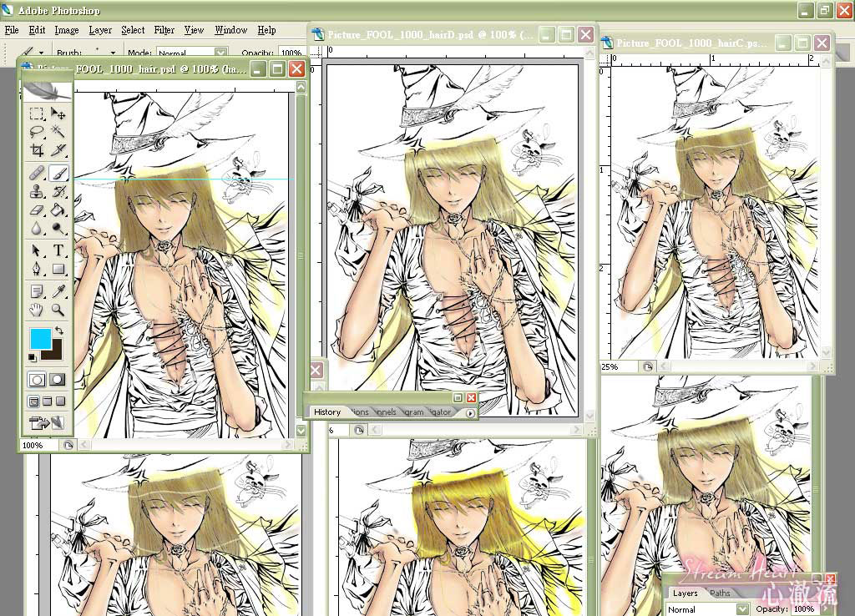Select the Blur tool
Image resolution: width=855 pixels, height=616 pixels.
37,228
